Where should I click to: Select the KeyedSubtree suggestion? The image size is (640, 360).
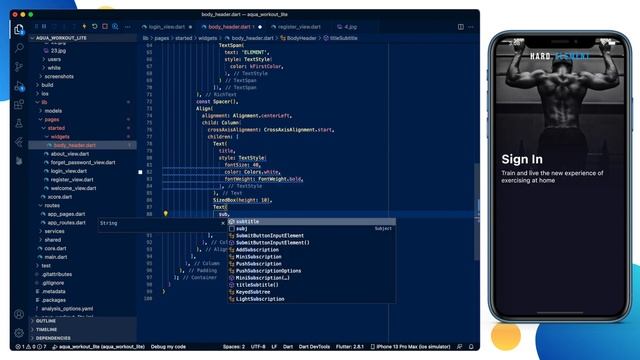click(x=311, y=292)
